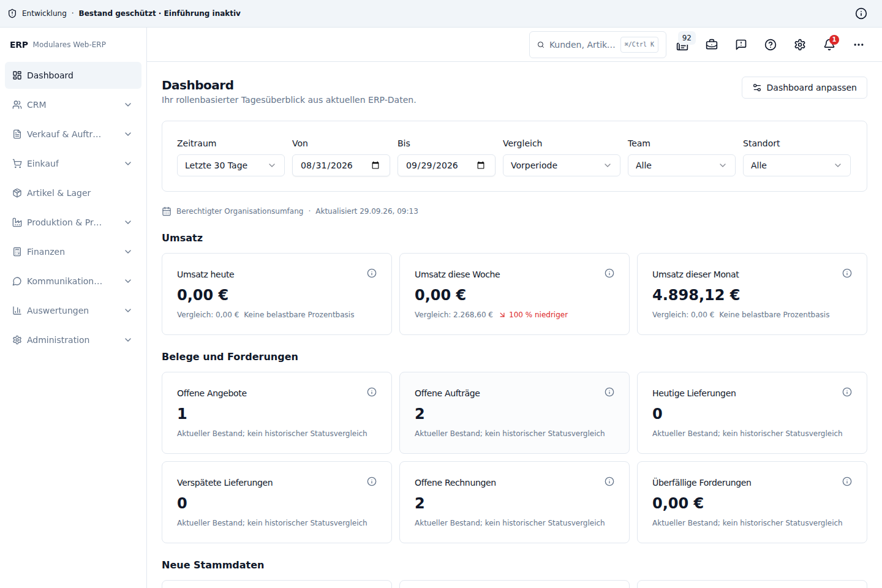
Task: Open the task list icon with badge 92
Action: coord(682,45)
